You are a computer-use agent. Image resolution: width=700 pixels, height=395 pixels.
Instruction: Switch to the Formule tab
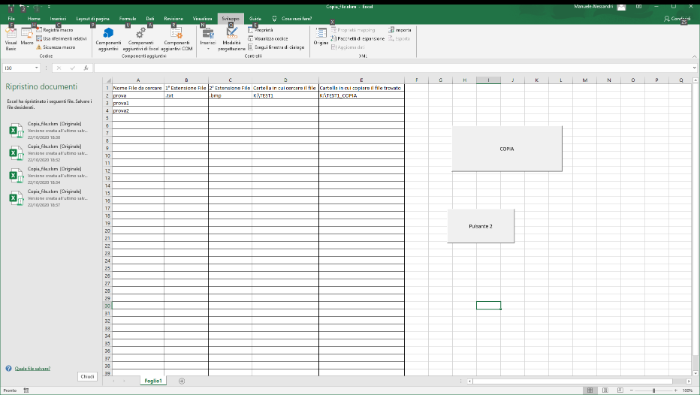(128, 18)
